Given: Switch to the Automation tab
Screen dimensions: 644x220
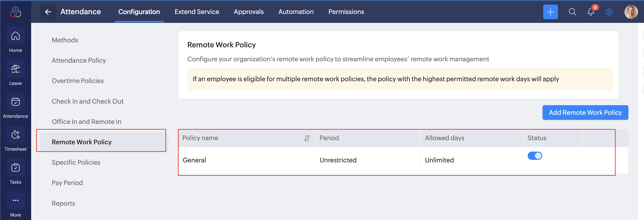Looking at the screenshot, I should point(296,12).
